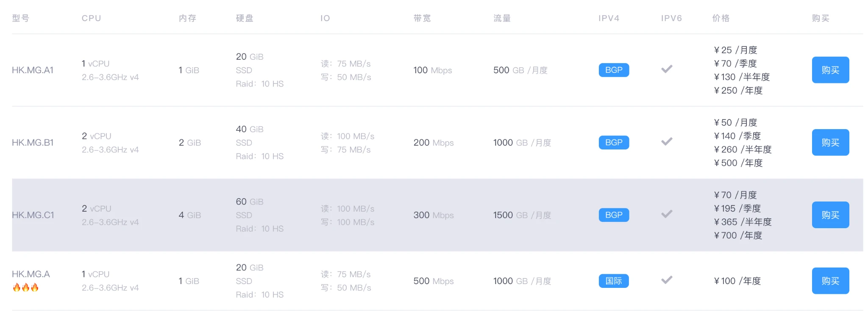
Task: Click the IPv6 checkmark for HK.MG.A1
Action: point(667,69)
